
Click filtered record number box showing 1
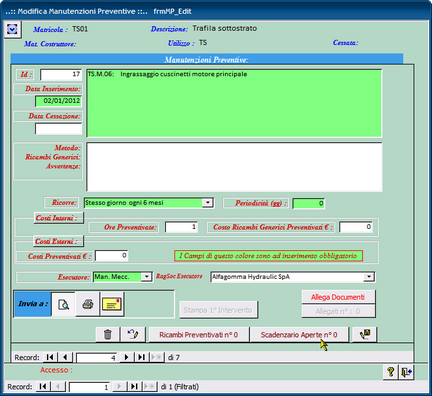click(x=89, y=387)
